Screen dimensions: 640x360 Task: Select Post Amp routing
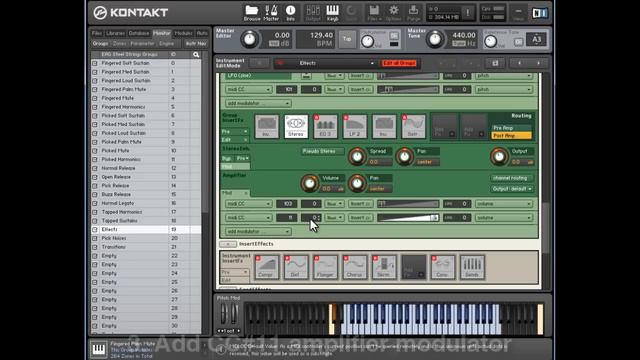click(x=511, y=136)
